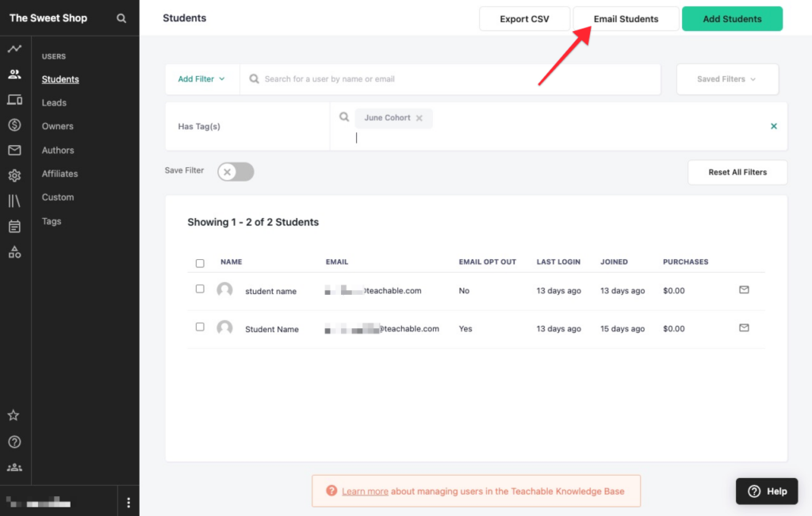Viewport: 812px width, 516px height.
Task: Open the dashboard analytics trend icon
Action: pos(14,49)
